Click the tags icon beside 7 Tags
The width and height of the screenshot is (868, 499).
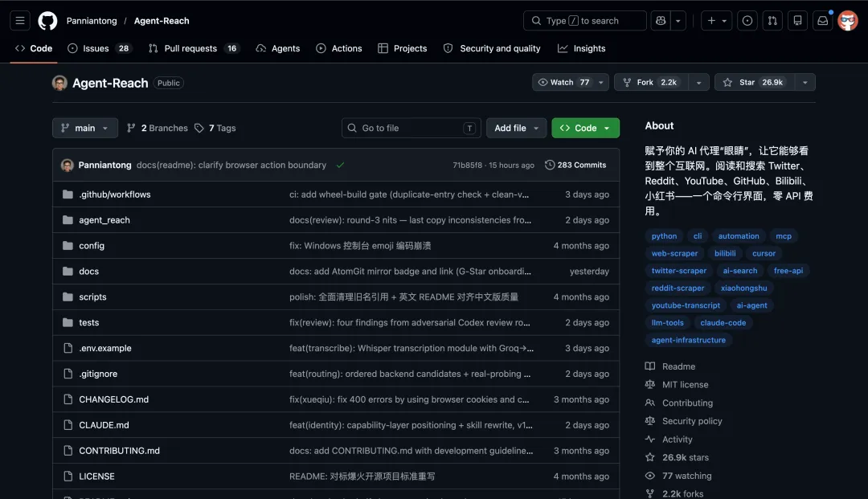(x=199, y=128)
